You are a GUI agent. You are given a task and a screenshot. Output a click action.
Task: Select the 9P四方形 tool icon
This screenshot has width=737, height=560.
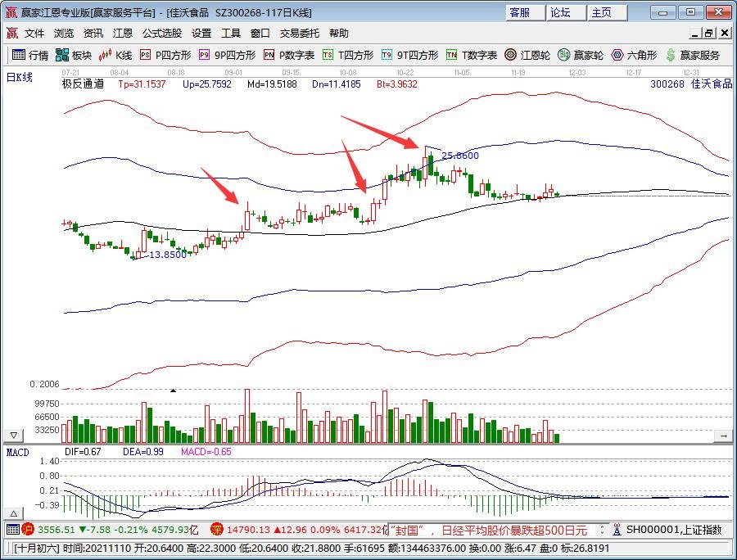coord(204,55)
